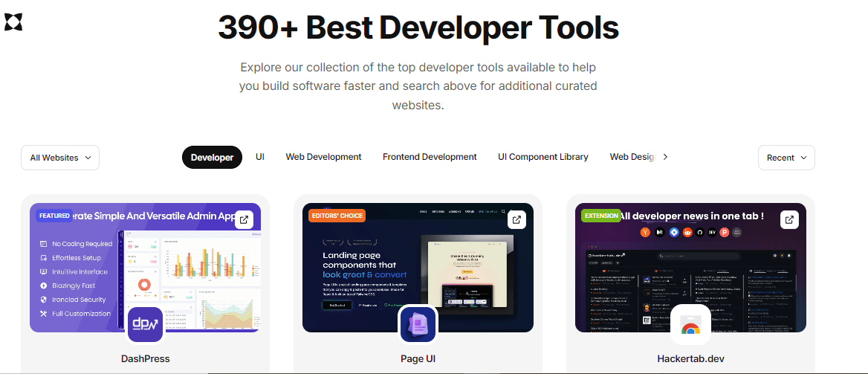
Task: Open the DashPress preview thumbnail
Action: point(145,268)
